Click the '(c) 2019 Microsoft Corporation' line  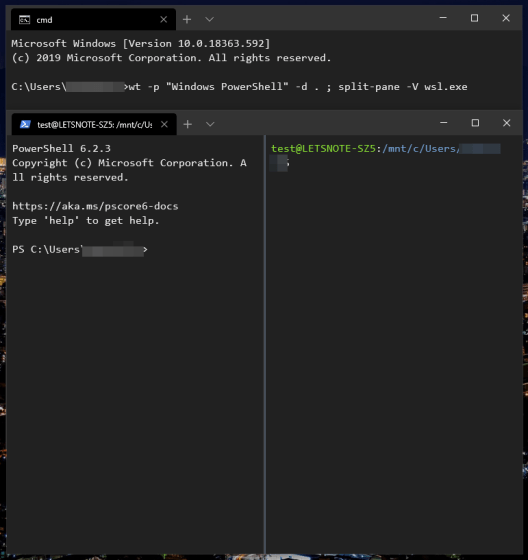[x=171, y=58]
